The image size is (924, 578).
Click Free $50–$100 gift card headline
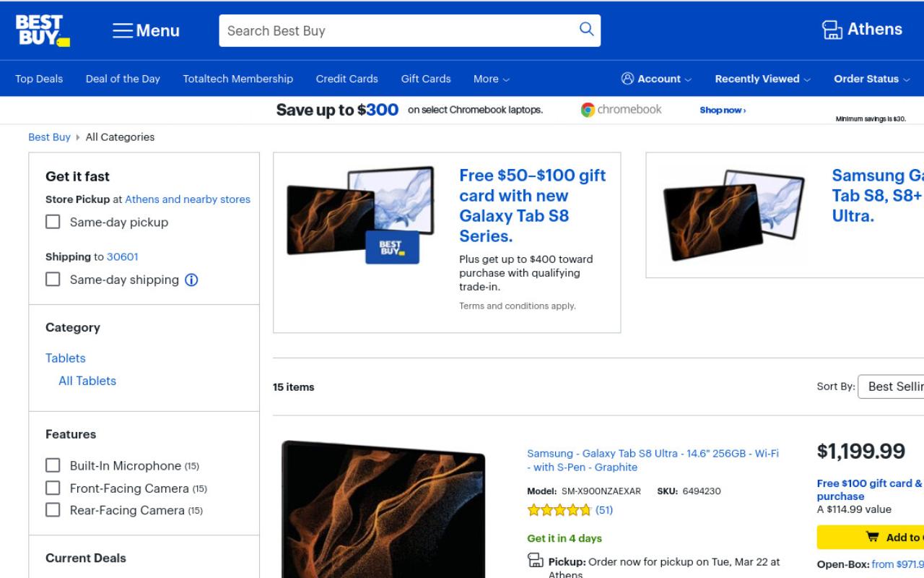pos(532,206)
